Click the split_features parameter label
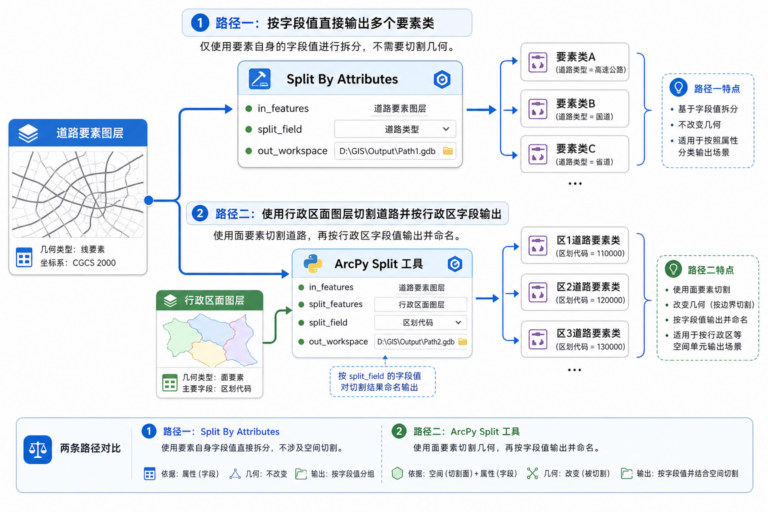The image size is (768, 512). 336,304
